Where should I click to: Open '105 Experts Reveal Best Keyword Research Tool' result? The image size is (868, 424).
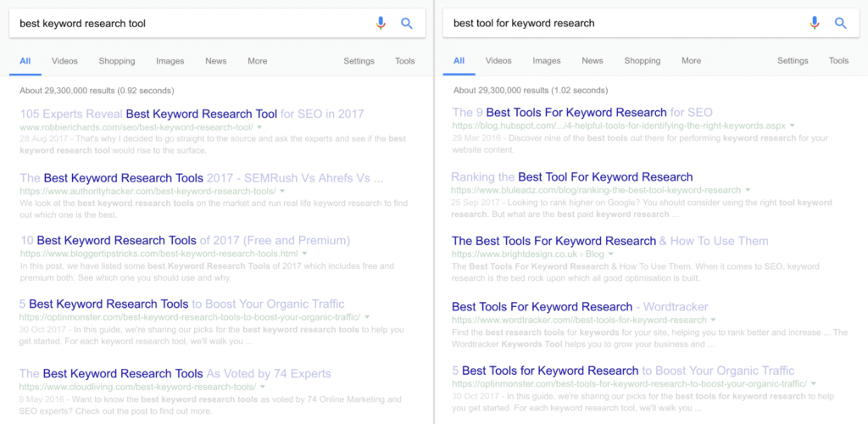[192, 114]
